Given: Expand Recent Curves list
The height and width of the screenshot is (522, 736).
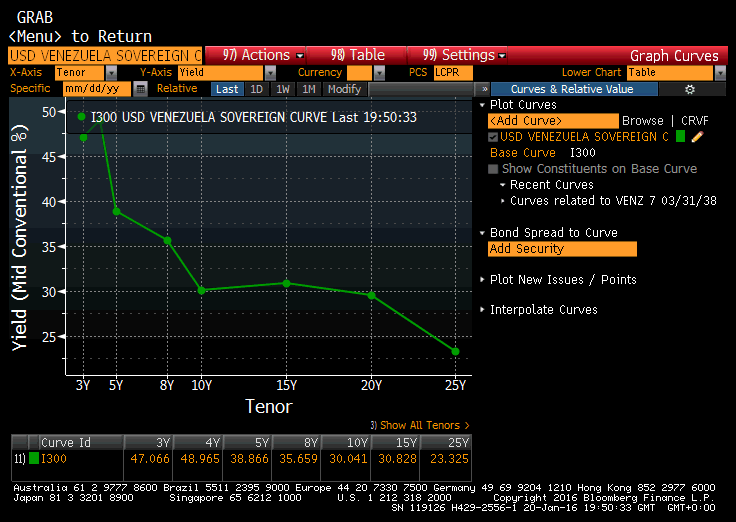Looking at the screenshot, I should click(503, 185).
